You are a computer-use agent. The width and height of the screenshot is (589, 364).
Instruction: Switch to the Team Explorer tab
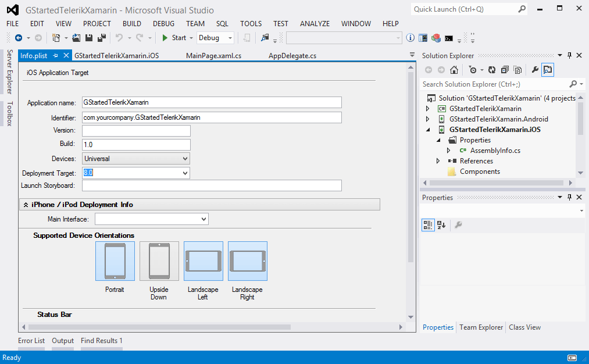click(481, 327)
